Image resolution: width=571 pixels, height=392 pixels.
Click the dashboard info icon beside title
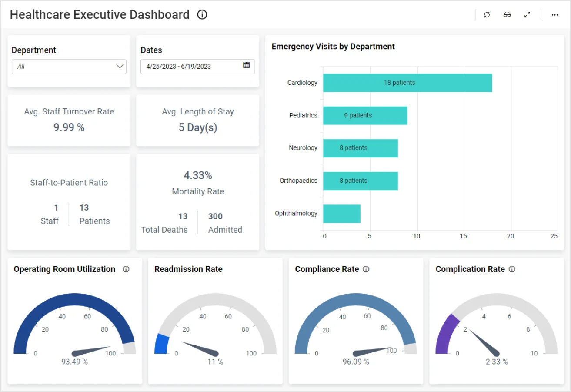[x=202, y=15]
